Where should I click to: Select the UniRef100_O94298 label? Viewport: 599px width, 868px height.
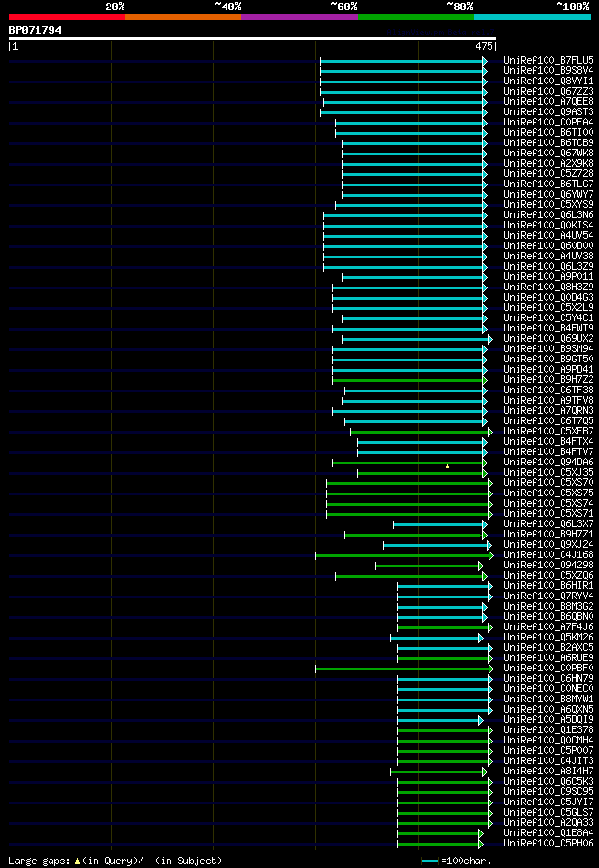(548, 566)
